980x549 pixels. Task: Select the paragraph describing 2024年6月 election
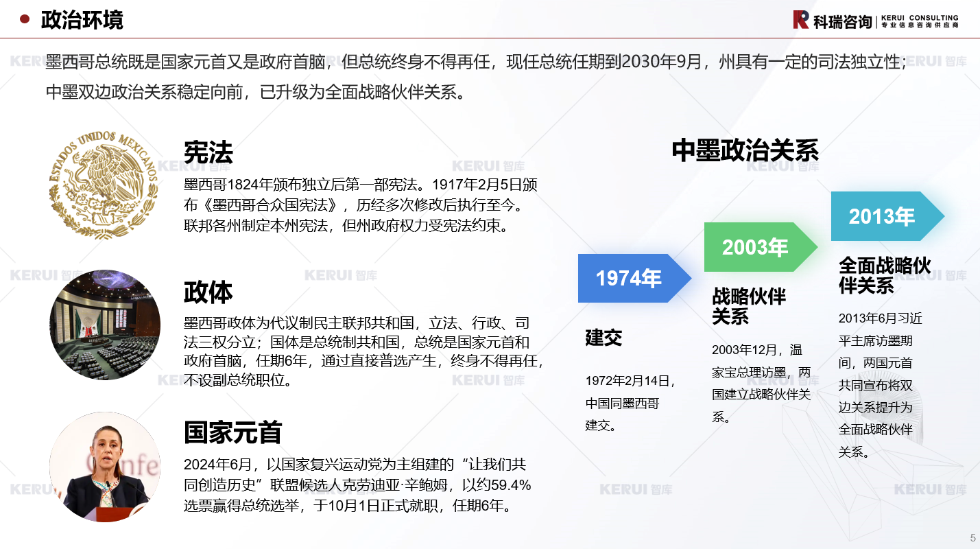point(357,486)
